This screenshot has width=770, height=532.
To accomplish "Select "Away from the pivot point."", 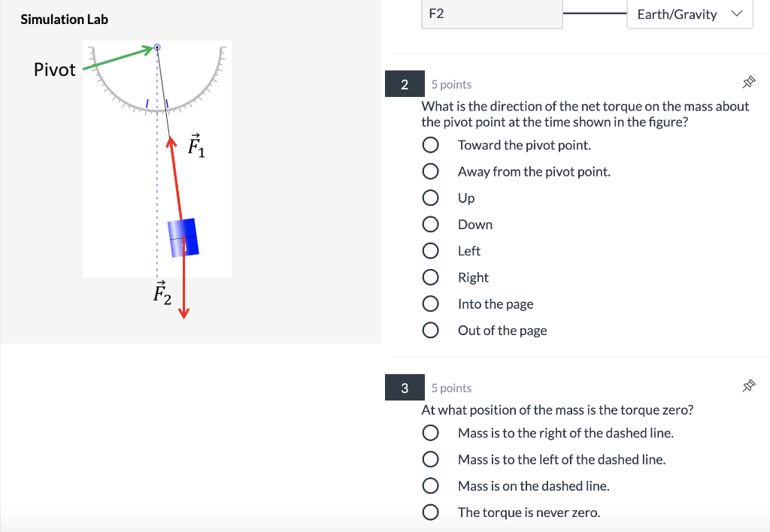I will pos(430,171).
